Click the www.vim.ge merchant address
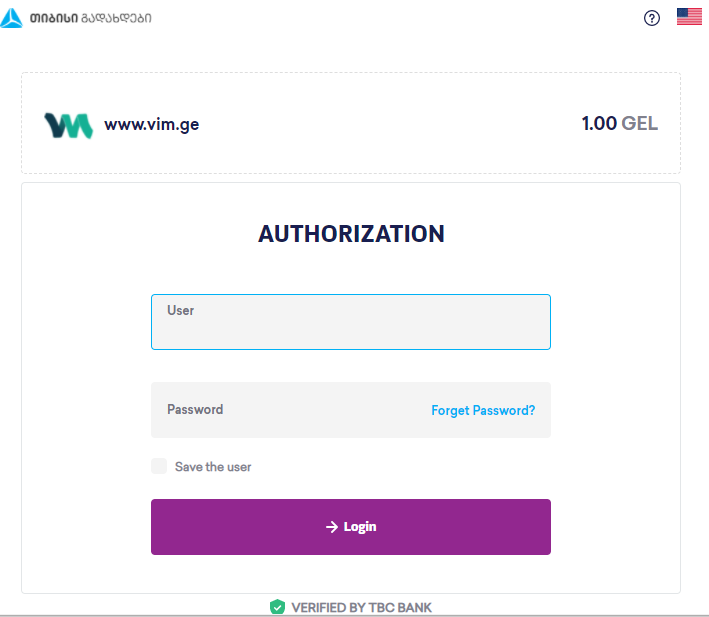The width and height of the screenshot is (709, 617). 151,125
